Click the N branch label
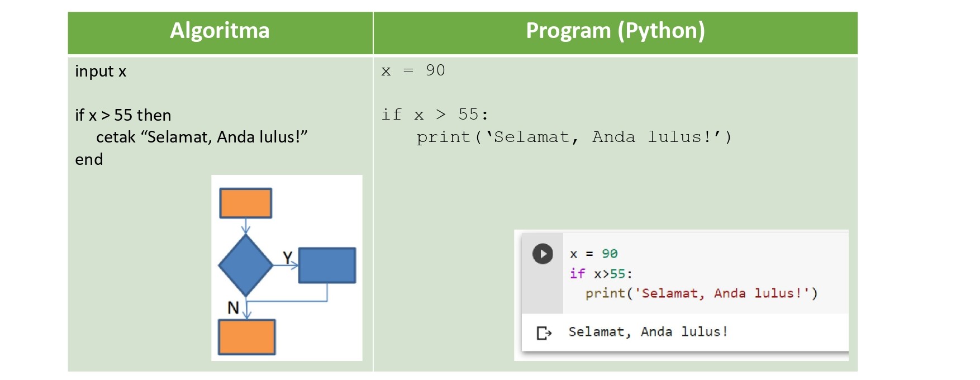980x380 pixels. pyautogui.click(x=233, y=307)
